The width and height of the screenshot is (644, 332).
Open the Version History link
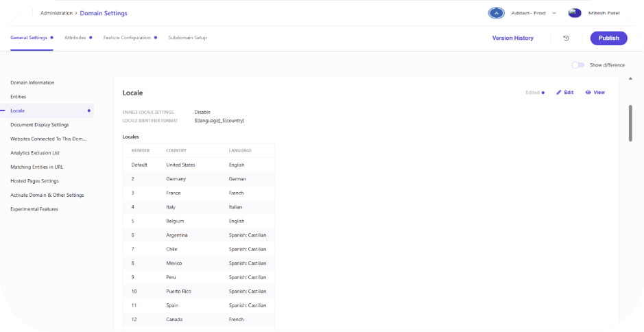(x=512, y=38)
